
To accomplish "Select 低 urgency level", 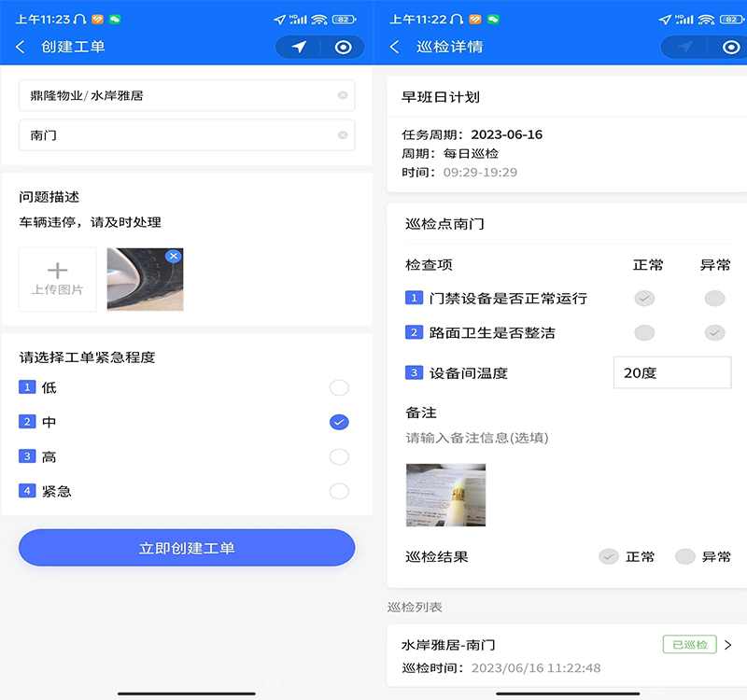I will [x=338, y=386].
